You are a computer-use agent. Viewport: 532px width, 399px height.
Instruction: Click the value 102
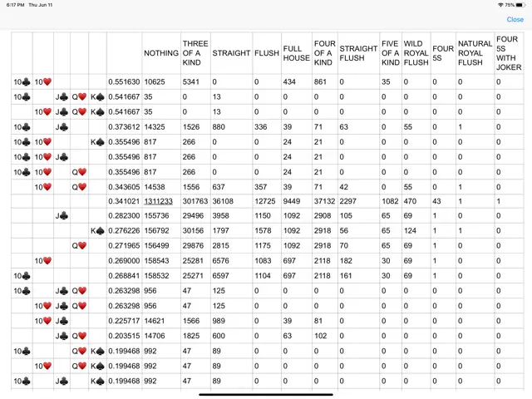(320, 336)
